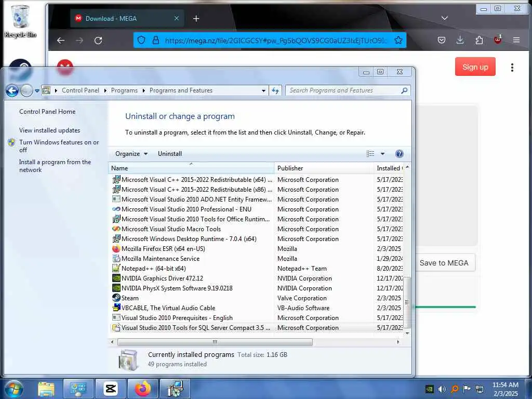Bookmark this page with star icon
This screenshot has height=399, width=532.
[x=398, y=41]
